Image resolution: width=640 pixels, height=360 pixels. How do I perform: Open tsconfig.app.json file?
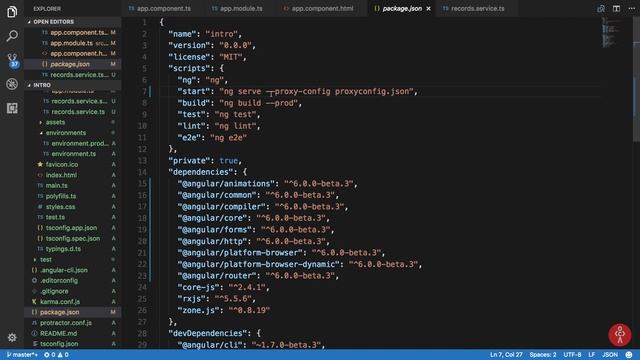(73, 228)
